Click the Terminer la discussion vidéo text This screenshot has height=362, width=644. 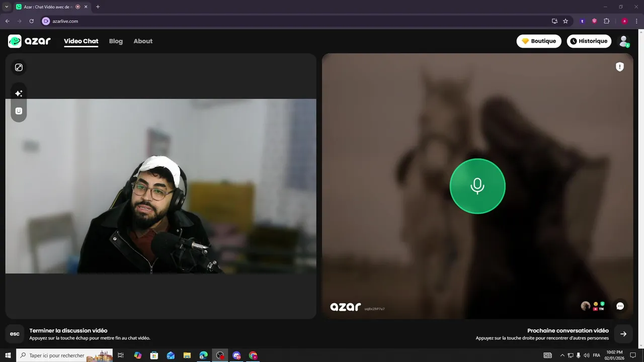point(68,330)
